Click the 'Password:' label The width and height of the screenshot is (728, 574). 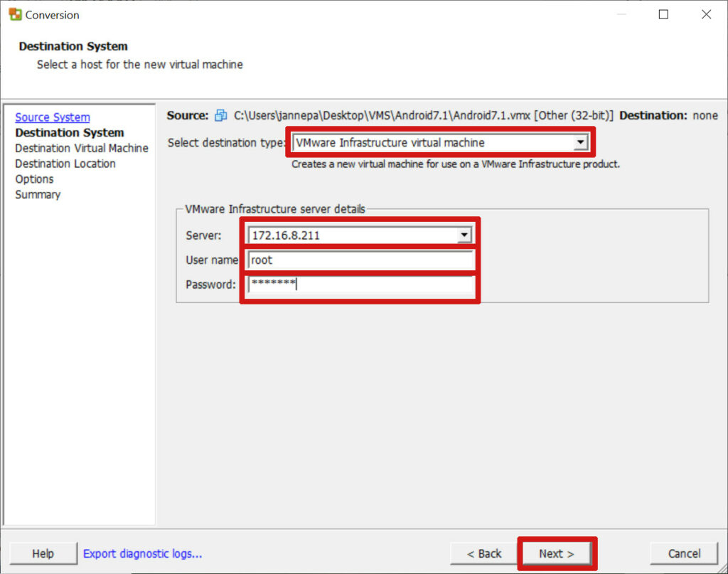210,285
